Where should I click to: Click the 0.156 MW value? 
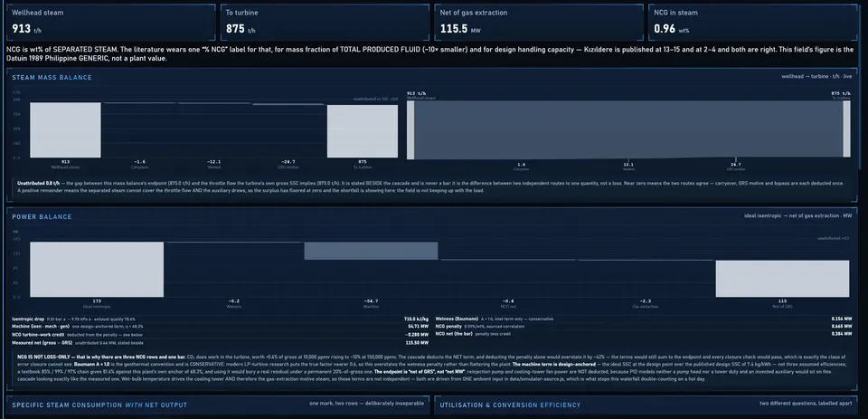pos(842,319)
